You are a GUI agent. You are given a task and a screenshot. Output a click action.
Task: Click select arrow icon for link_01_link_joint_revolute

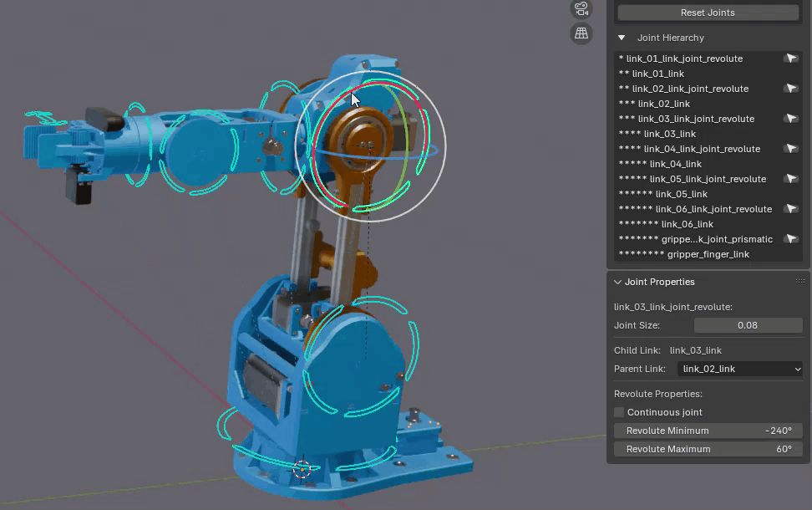(790, 59)
